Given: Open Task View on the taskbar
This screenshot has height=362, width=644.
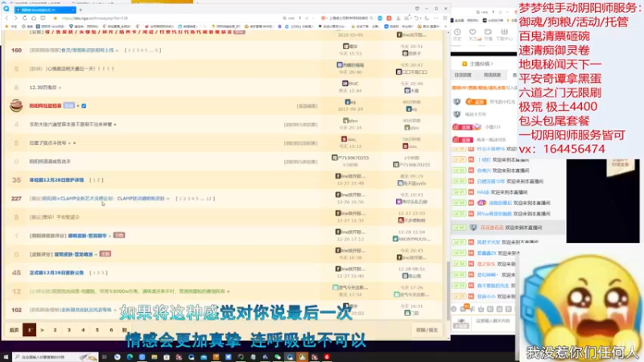Looking at the screenshot, I should coord(105,357).
